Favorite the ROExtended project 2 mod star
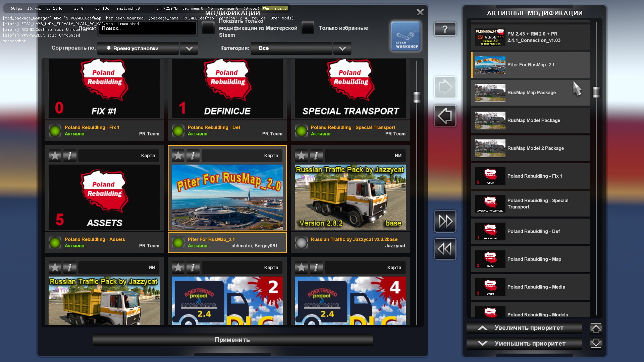 tap(178, 267)
